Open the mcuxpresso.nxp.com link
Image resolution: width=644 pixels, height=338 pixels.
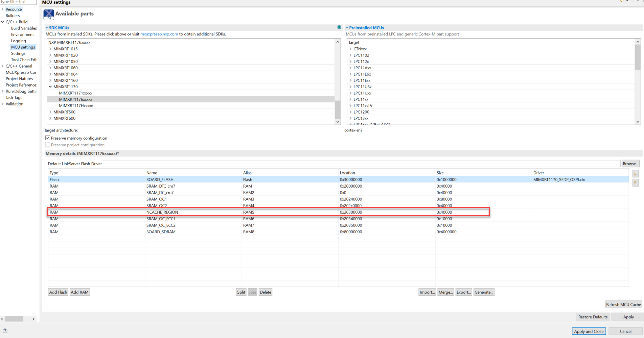coord(159,34)
